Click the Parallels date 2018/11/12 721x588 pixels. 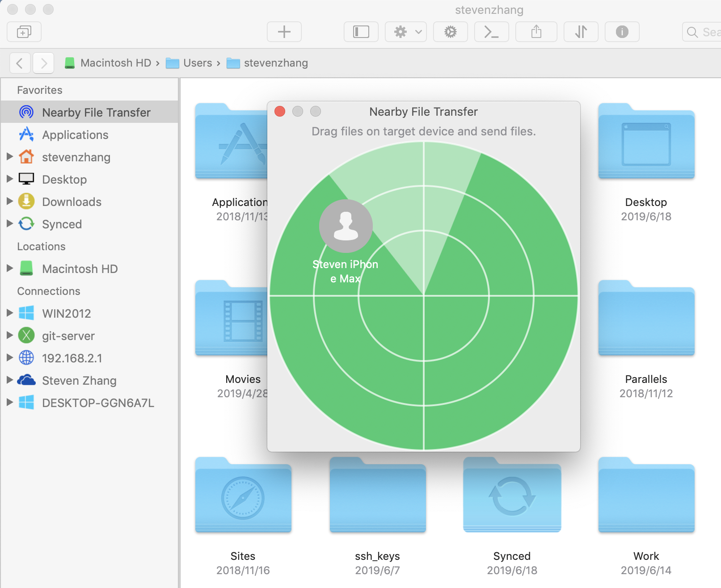(x=646, y=393)
